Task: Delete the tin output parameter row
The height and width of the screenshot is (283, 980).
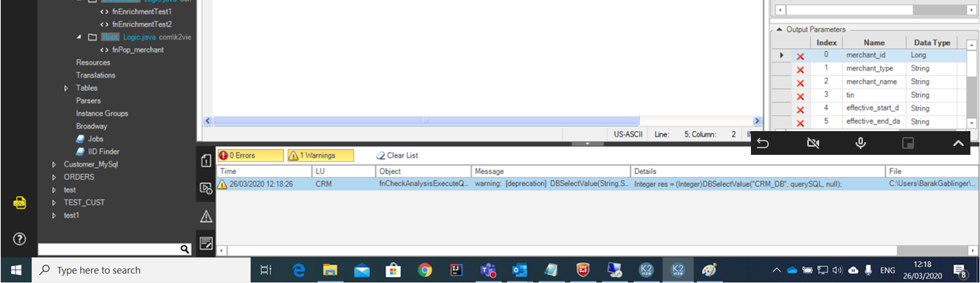Action: [x=801, y=96]
